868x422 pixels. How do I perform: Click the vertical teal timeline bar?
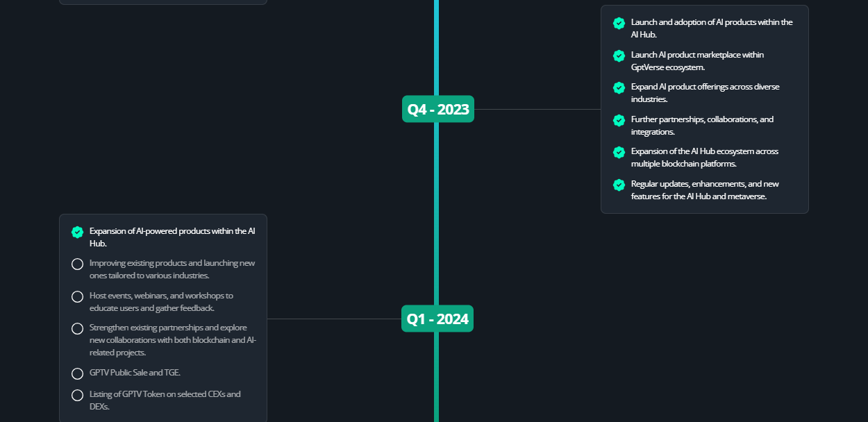click(x=436, y=208)
